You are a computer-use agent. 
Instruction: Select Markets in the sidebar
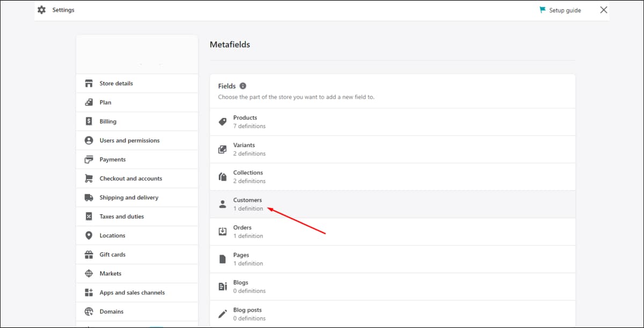(x=137, y=274)
